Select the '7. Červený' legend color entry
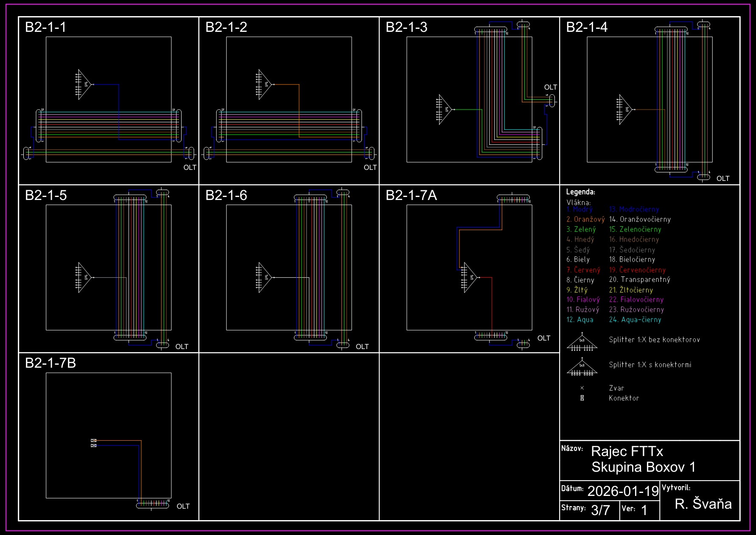The image size is (756, 535). pos(583,270)
